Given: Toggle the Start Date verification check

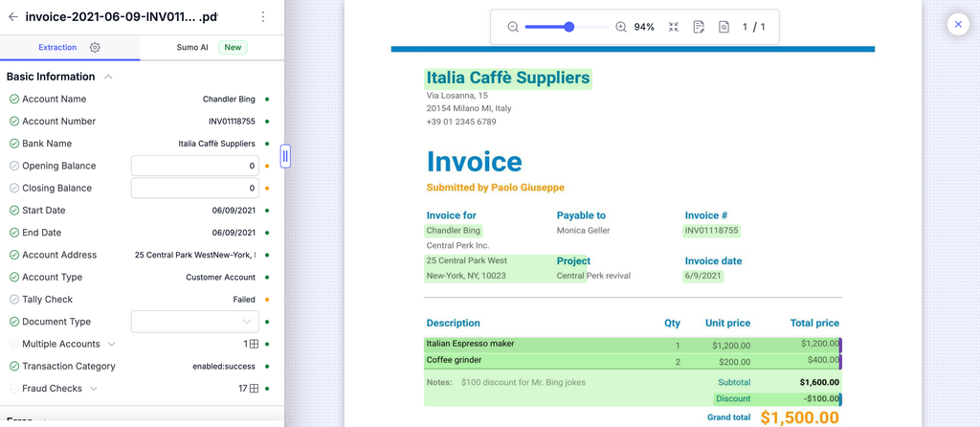Looking at the screenshot, I should [x=14, y=210].
